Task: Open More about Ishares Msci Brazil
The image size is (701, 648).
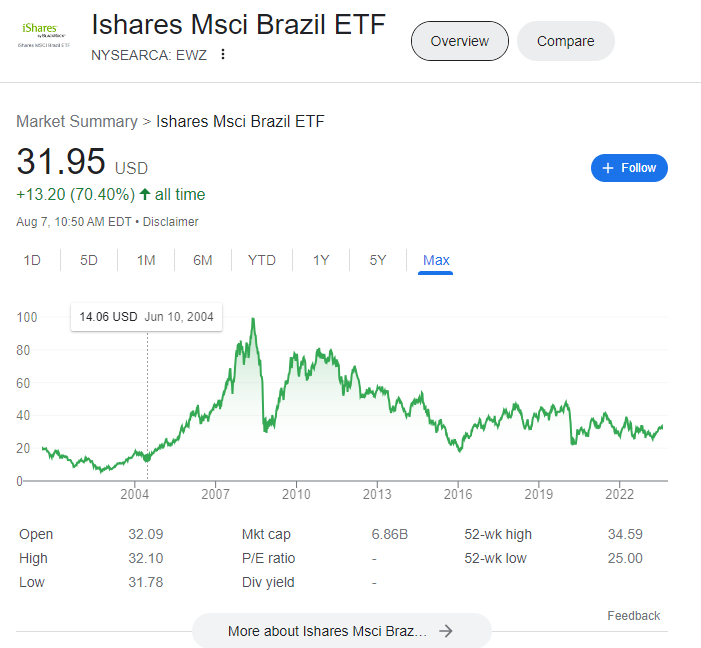Action: coord(342,631)
